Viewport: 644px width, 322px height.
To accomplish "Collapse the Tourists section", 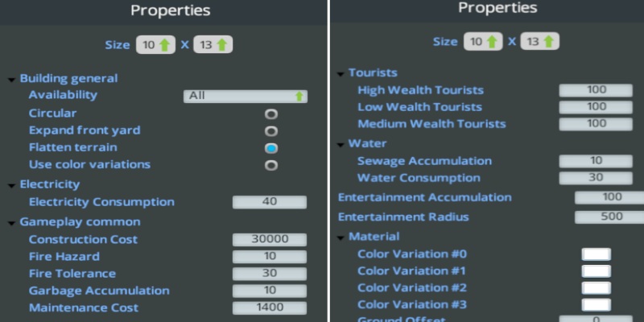I will pos(341,74).
